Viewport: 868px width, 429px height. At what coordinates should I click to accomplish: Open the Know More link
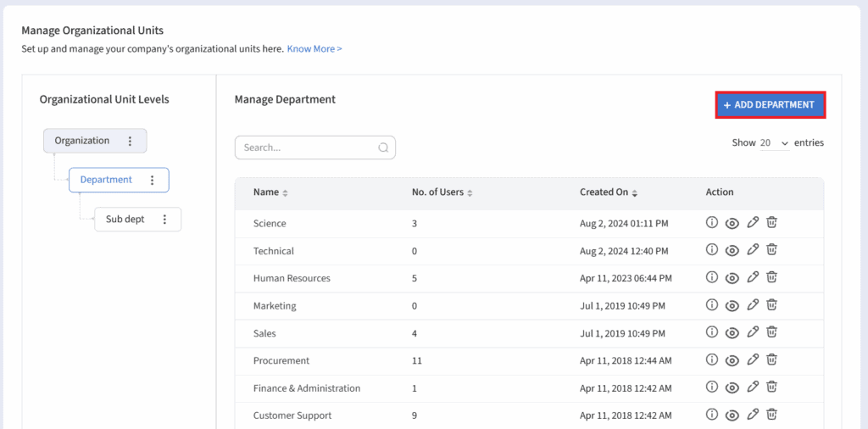pos(314,49)
